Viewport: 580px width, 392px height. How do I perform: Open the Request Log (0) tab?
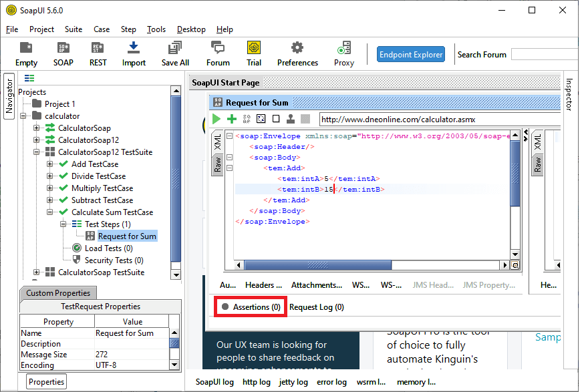317,307
